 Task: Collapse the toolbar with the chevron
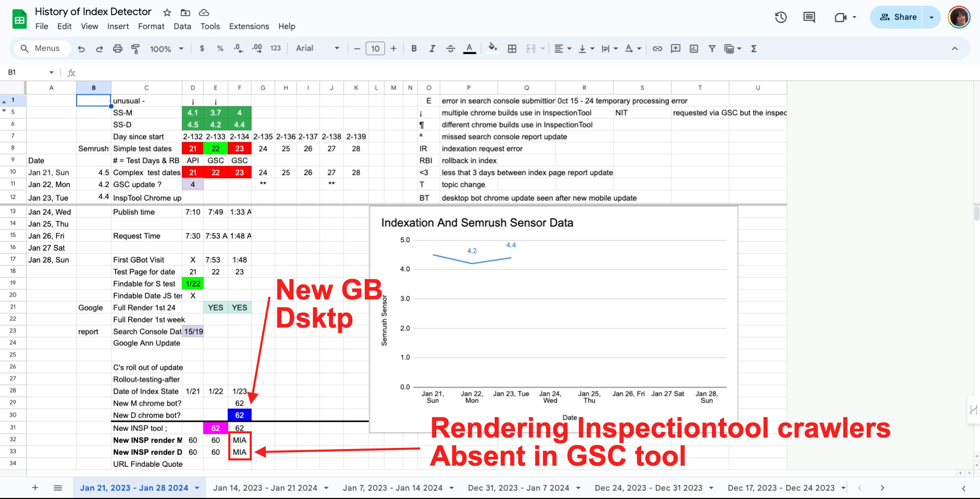point(954,48)
